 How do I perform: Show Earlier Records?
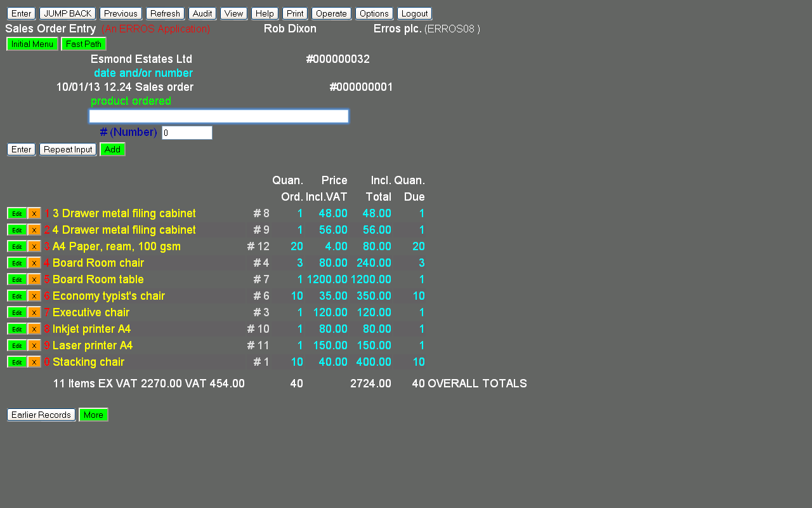coord(41,415)
